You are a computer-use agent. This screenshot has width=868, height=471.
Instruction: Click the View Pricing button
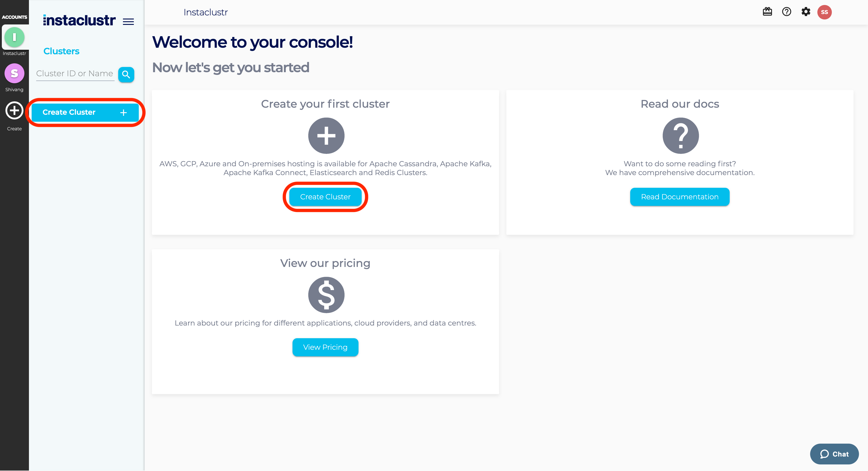tap(325, 347)
